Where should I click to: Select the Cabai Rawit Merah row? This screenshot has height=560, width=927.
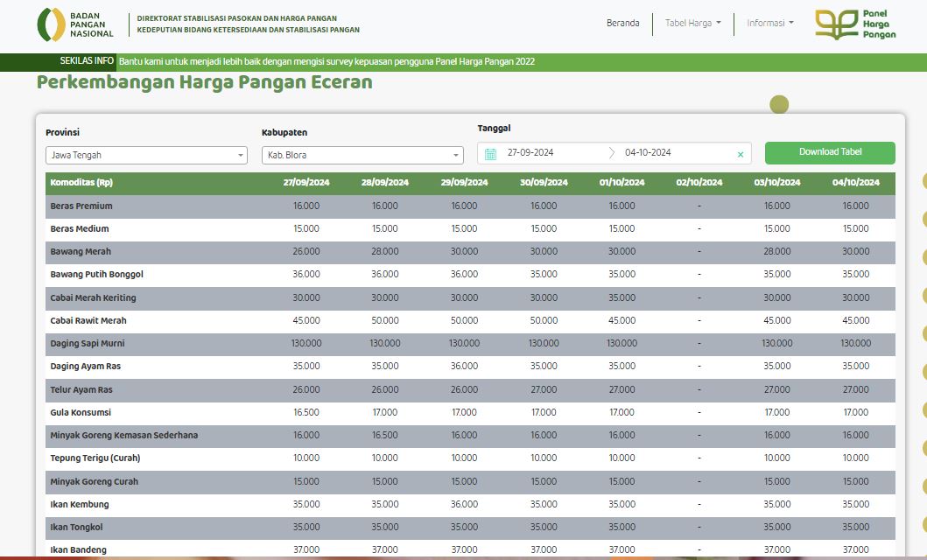pyautogui.click(x=470, y=321)
